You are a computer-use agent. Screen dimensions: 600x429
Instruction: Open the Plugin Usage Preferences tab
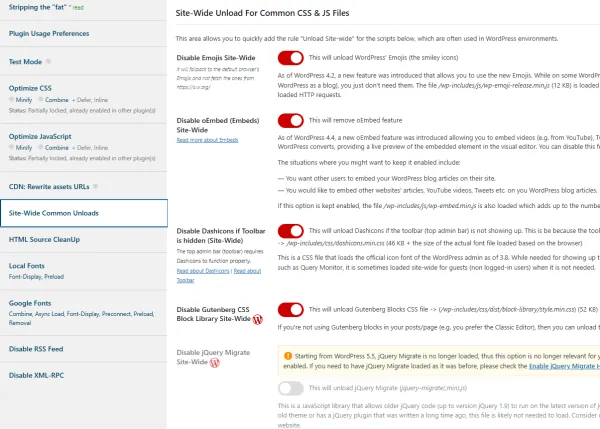coord(56,33)
